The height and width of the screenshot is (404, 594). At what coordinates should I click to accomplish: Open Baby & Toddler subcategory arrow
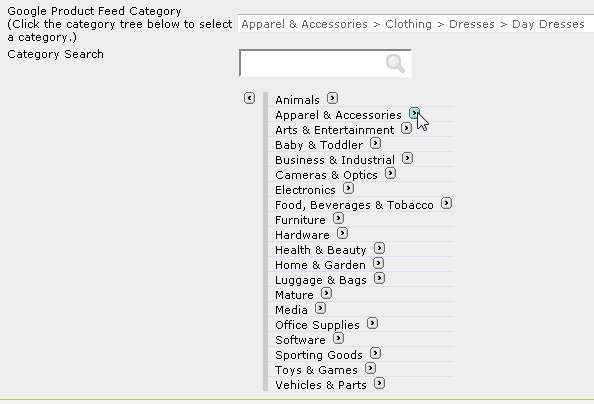pos(375,143)
